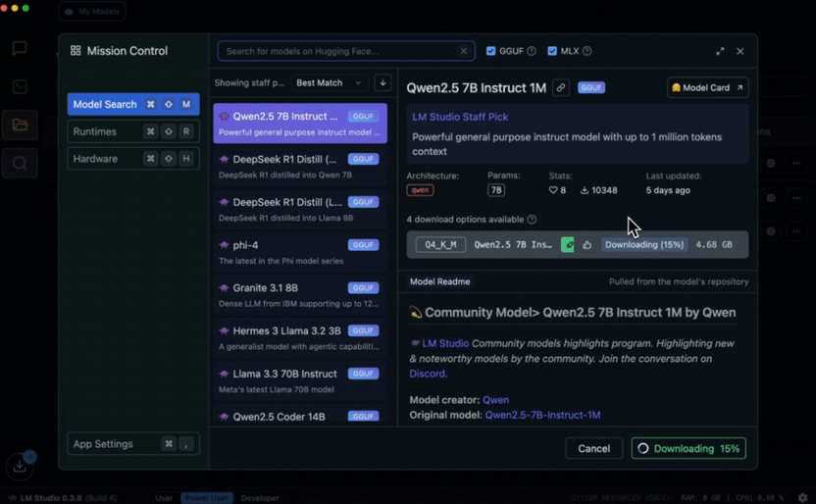Image resolution: width=816 pixels, height=504 pixels.
Task: Open the Best Match sort dropdown
Action: [x=329, y=82]
